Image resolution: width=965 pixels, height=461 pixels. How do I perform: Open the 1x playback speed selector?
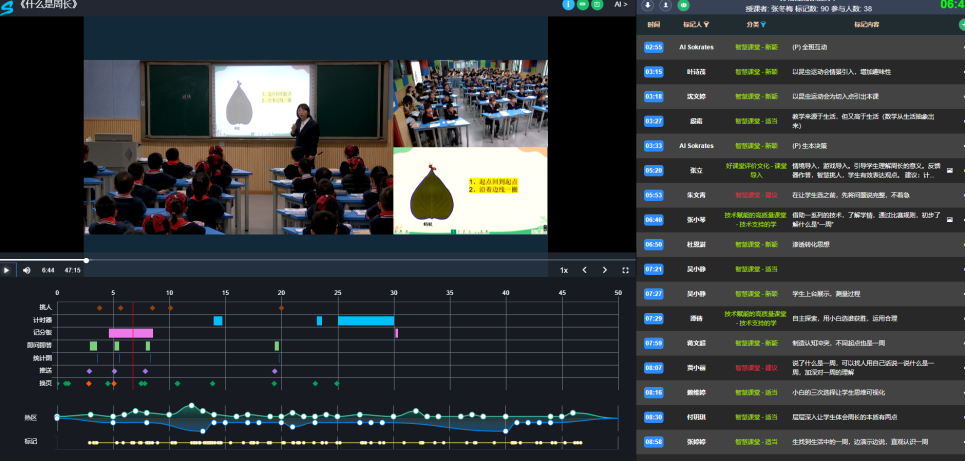click(564, 270)
